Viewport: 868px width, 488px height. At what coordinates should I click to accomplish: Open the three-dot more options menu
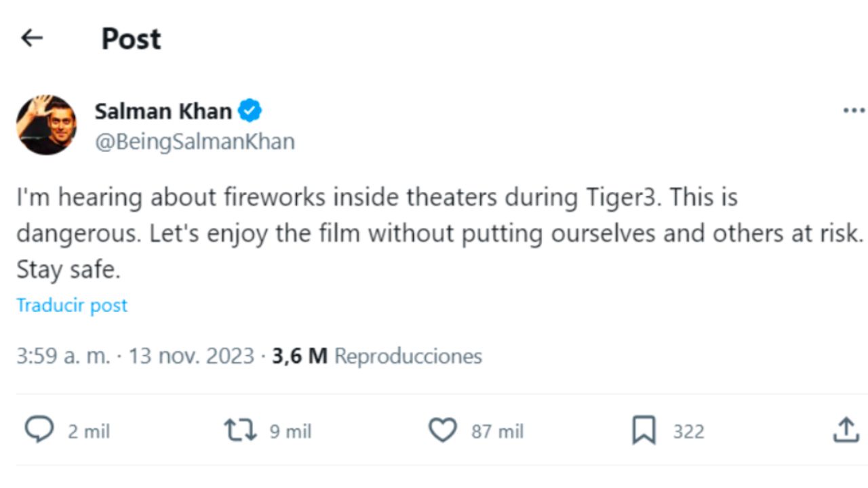tap(853, 110)
